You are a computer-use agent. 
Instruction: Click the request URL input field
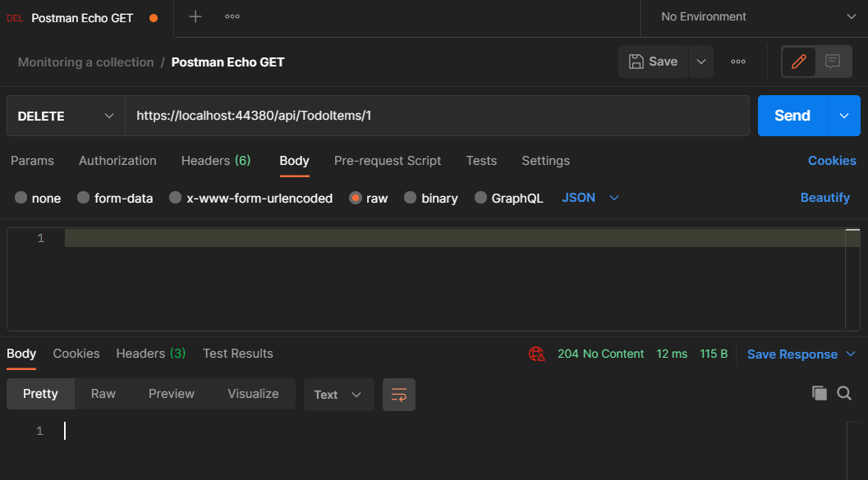(438, 116)
